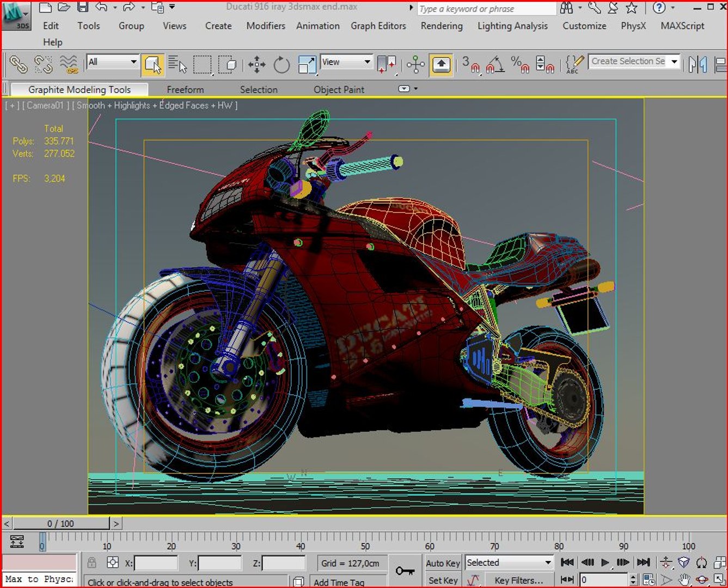Go to the animation end frame
Viewport: 728px width, 588px height.
(x=644, y=562)
